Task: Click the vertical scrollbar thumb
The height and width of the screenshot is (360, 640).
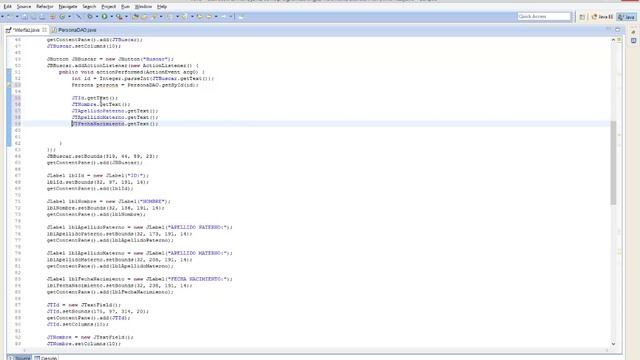Action: click(x=613, y=162)
